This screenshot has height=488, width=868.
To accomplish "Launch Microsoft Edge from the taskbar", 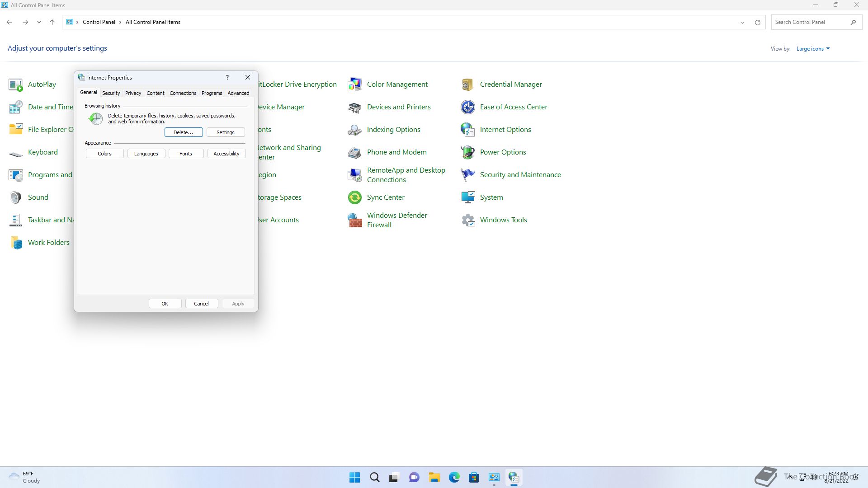I will click(454, 478).
